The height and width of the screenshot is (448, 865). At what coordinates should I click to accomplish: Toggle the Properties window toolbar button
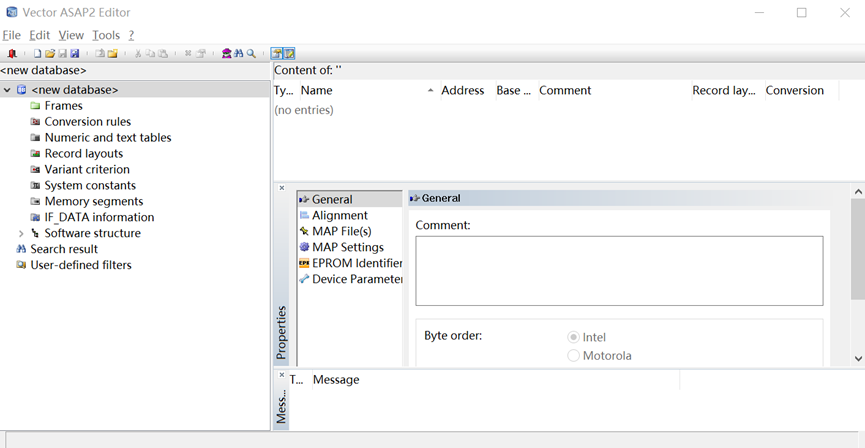coord(276,54)
